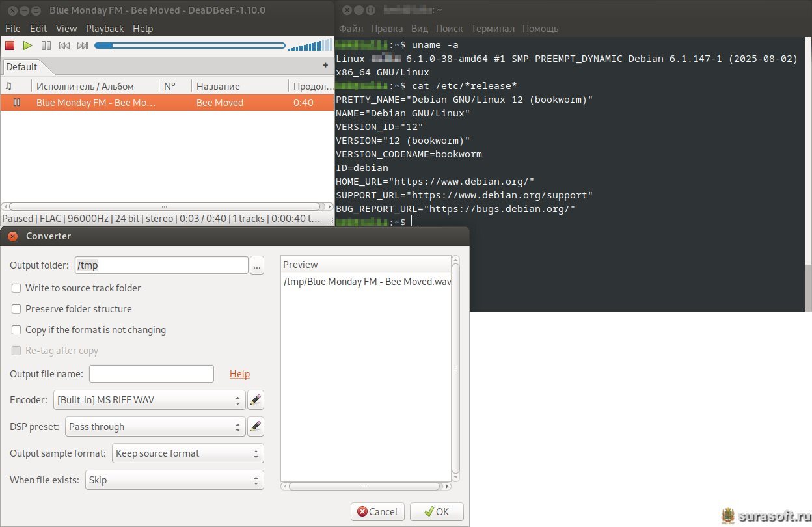Viewport: 812px width, 527px height.
Task: Open the Help link in Converter
Action: [x=239, y=374]
